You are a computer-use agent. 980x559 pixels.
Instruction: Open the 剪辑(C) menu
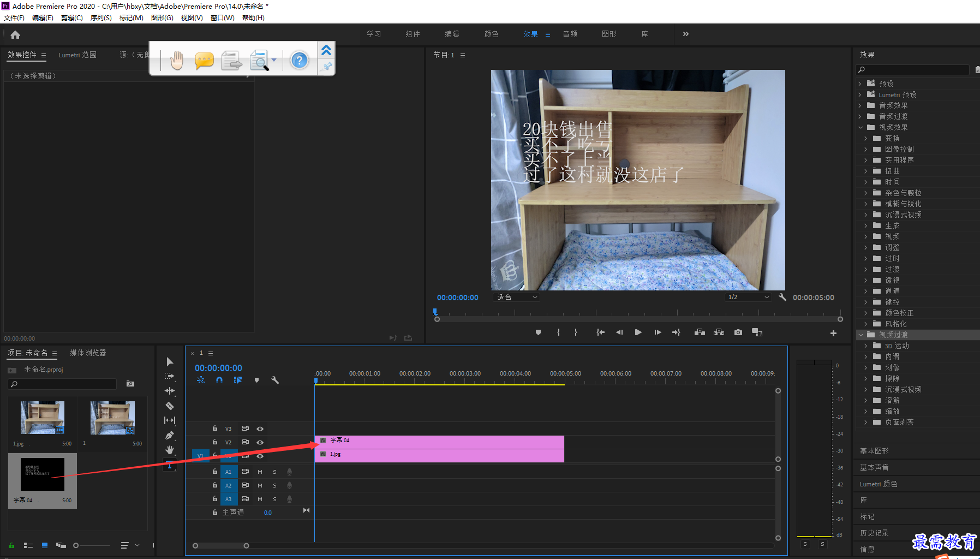click(72, 17)
